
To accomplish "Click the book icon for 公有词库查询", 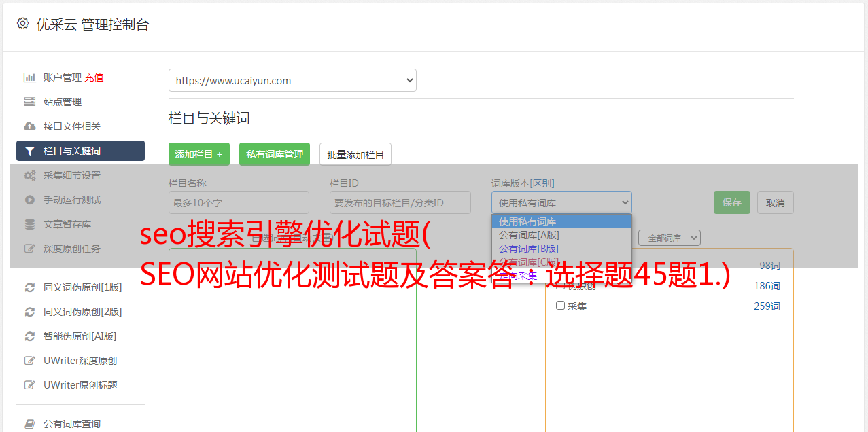I will click(29, 424).
